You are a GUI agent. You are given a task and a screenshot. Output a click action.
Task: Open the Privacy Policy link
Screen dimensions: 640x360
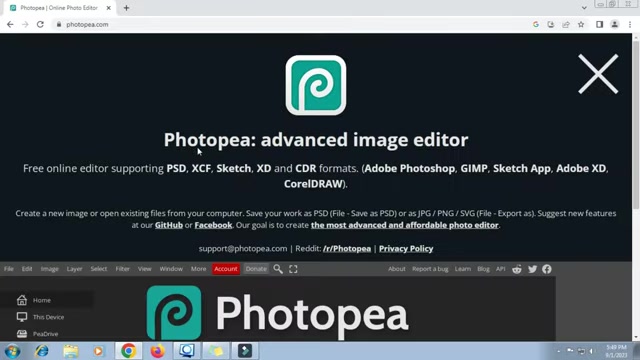point(406,248)
